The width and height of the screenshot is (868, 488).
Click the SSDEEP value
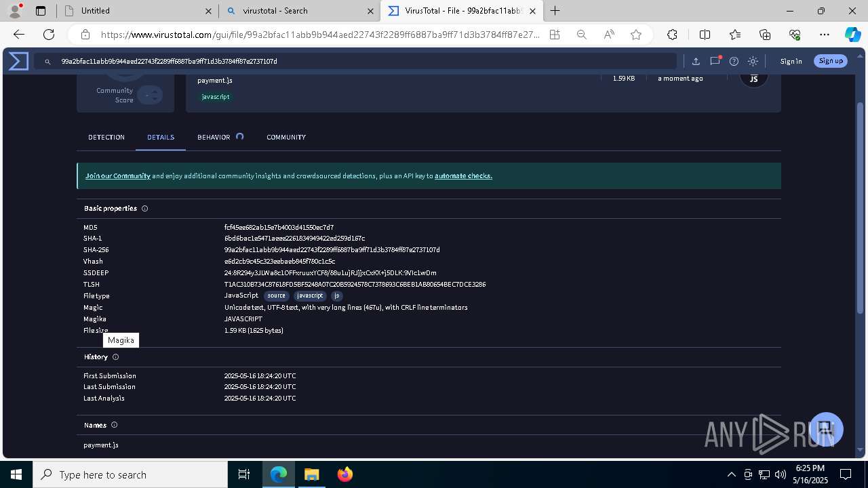pyautogui.click(x=330, y=273)
